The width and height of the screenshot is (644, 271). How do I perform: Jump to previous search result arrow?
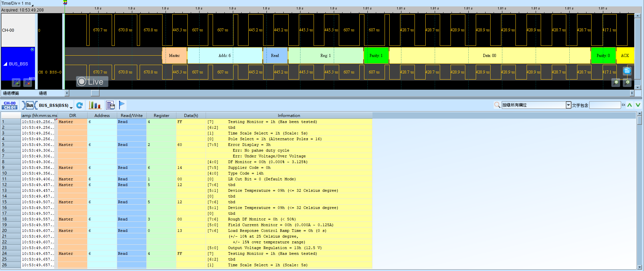pyautogui.click(x=630, y=105)
